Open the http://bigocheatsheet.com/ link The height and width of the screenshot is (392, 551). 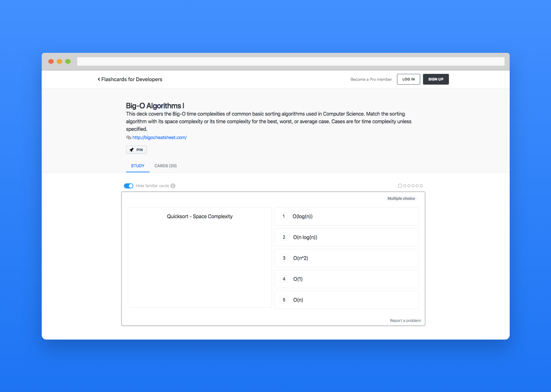point(159,137)
